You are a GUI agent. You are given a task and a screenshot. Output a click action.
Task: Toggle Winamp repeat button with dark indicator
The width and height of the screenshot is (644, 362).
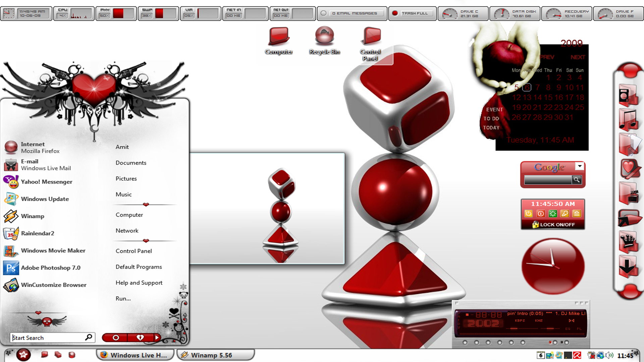click(567, 343)
